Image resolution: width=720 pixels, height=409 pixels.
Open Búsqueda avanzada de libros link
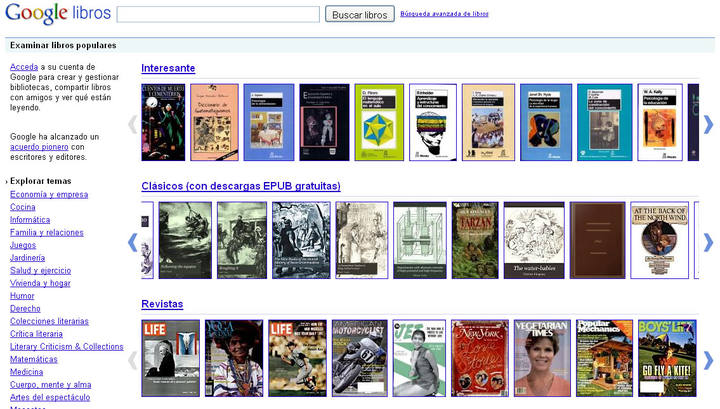[x=444, y=14]
